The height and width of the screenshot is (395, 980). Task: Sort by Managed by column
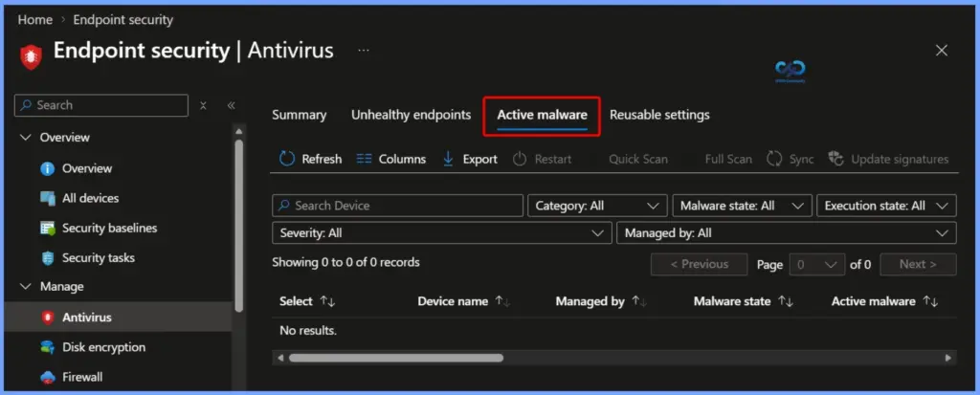point(601,301)
